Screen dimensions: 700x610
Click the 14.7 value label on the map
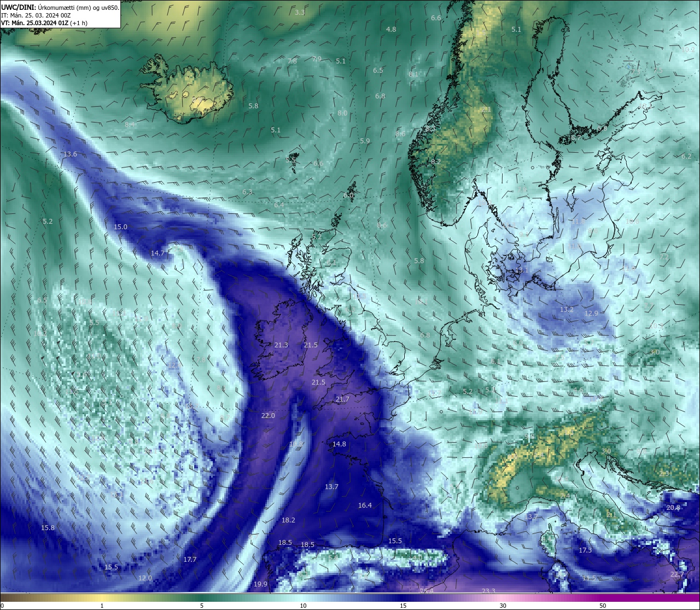[x=157, y=253]
